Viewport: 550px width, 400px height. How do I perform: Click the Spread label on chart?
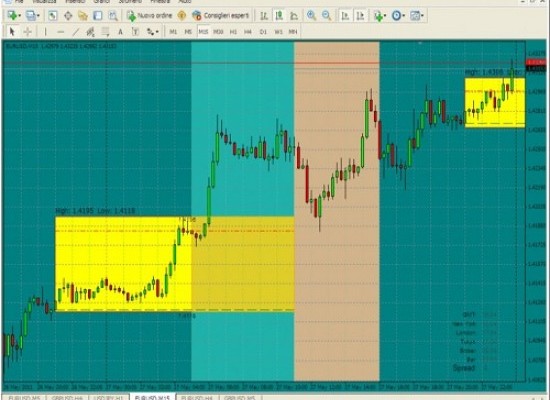(x=464, y=368)
